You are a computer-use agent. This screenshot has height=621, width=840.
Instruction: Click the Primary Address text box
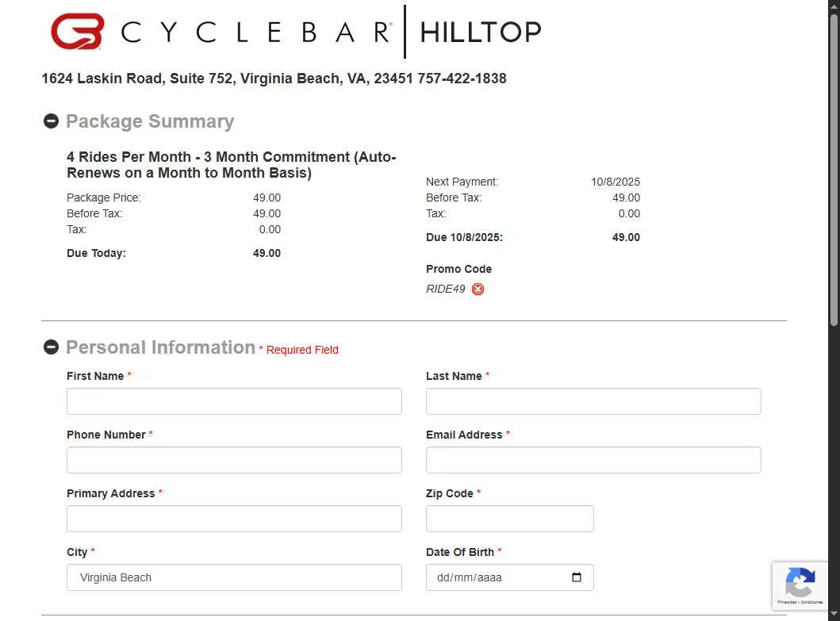coord(234,519)
